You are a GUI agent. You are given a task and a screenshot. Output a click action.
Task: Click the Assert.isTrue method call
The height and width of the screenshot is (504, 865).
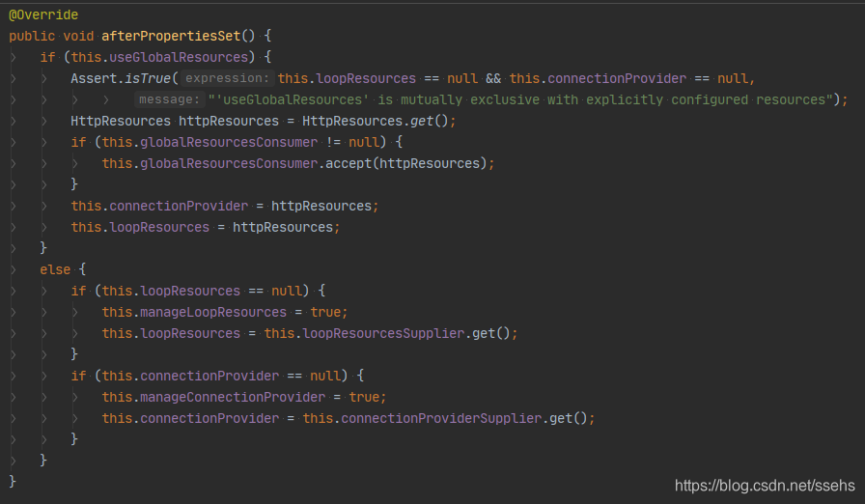(121, 78)
